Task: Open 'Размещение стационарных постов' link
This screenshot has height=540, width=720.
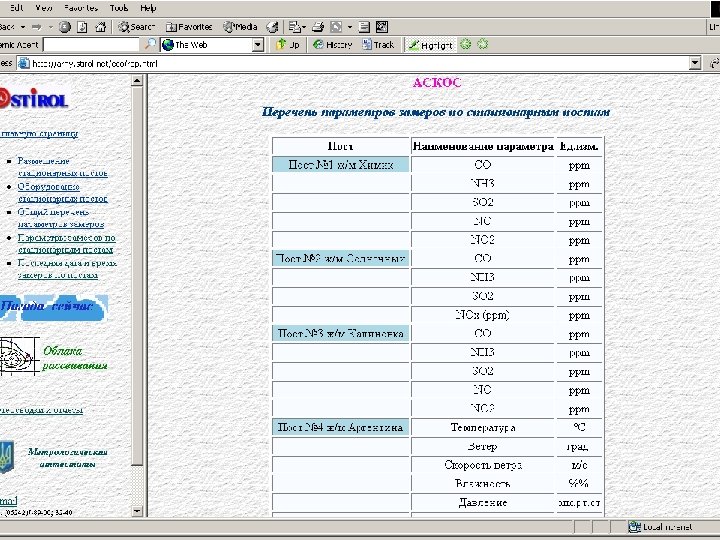Action: pyautogui.click(x=62, y=167)
